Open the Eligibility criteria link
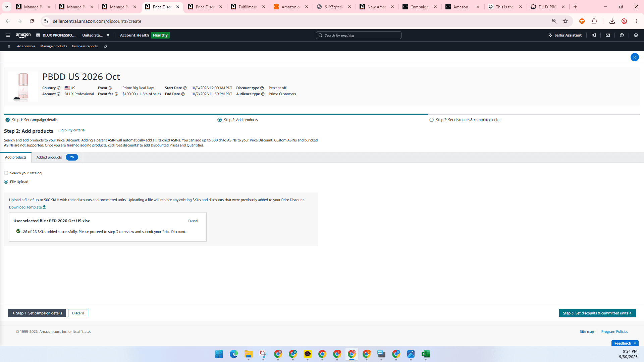Viewport: 644px width, 362px height. coord(71,130)
